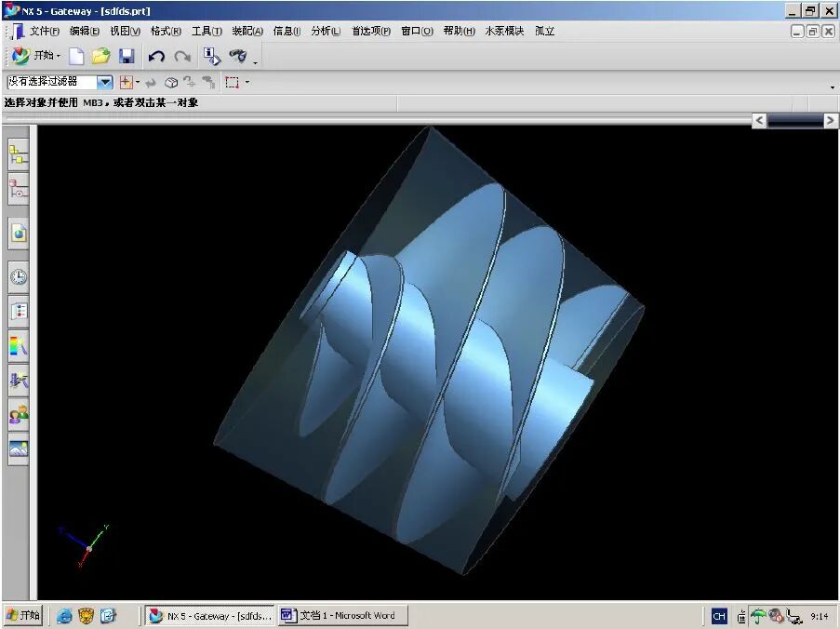Open the checklist document sidebar tab
The width and height of the screenshot is (840, 629).
pos(19,312)
